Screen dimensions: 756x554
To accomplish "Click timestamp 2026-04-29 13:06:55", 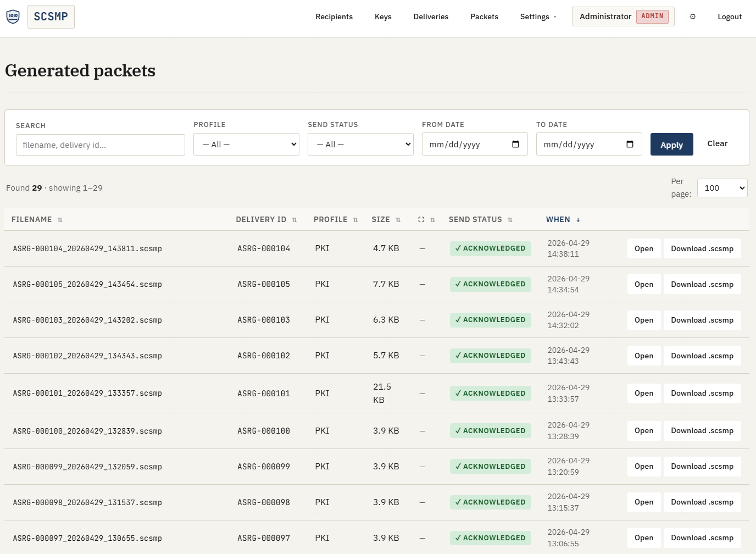I will (569, 538).
